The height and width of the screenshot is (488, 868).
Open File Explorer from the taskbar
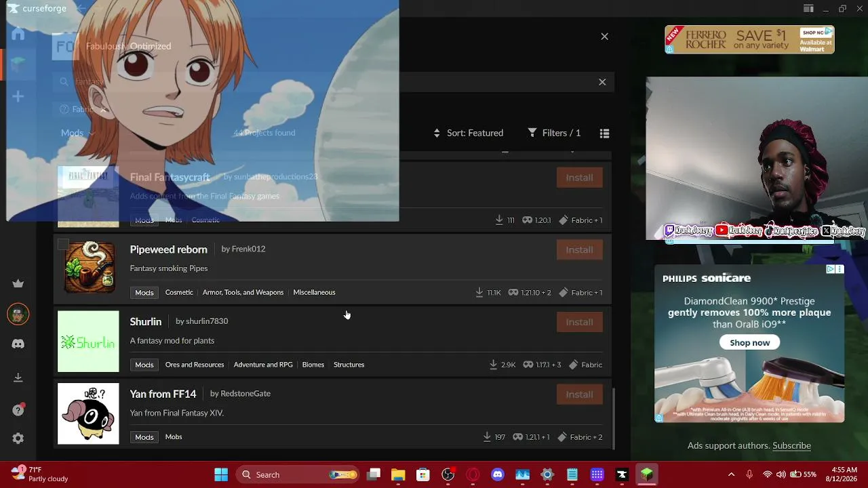[x=398, y=474]
